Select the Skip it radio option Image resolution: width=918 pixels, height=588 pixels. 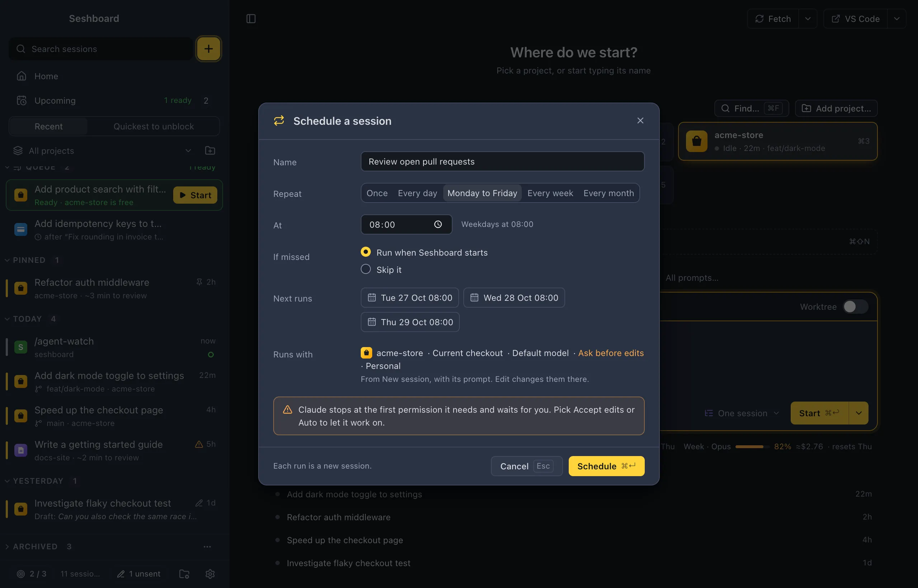[365, 269]
